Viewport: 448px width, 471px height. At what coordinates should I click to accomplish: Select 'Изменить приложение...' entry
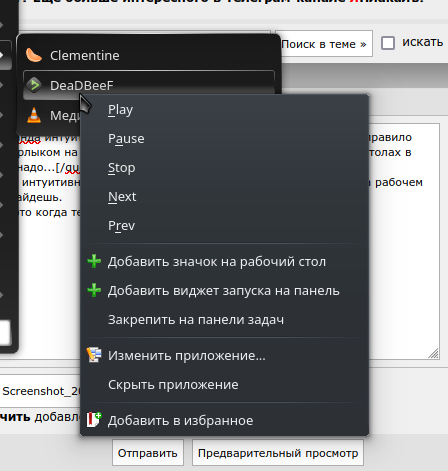point(224,356)
